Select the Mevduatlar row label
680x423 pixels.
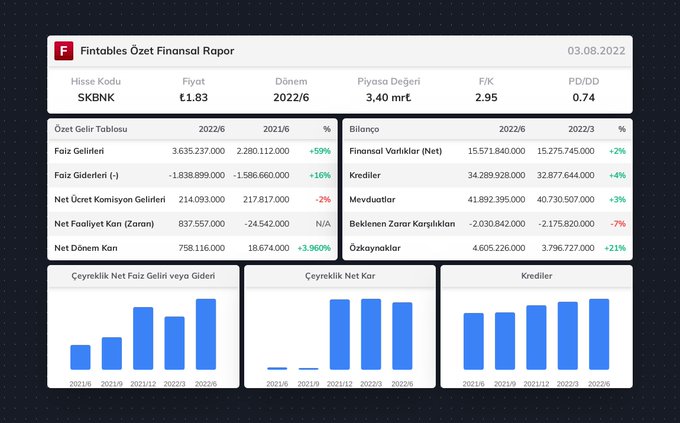[372, 200]
